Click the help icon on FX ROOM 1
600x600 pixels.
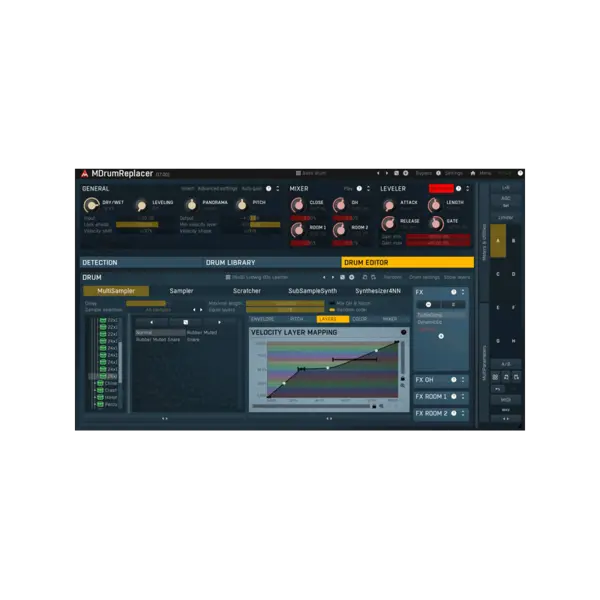point(454,396)
